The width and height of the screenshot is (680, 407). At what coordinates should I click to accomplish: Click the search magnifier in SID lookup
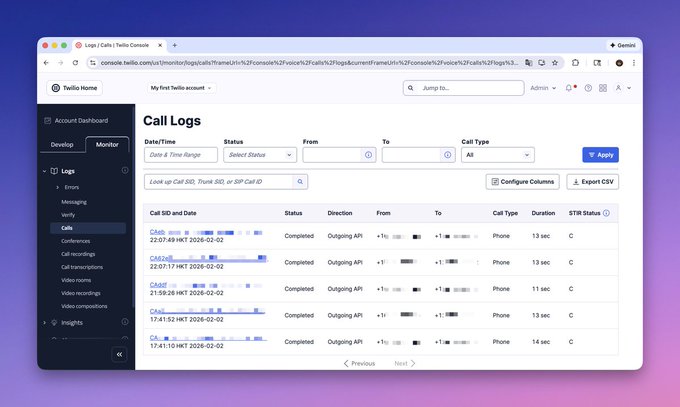300,182
